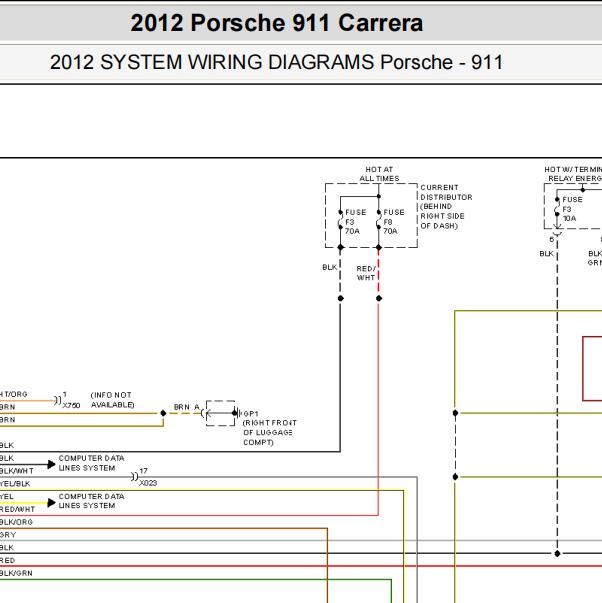Click the "RED/WHT" wire label at left edge
Image resolution: width=602 pixels, height=603 pixels.
pos(17,509)
